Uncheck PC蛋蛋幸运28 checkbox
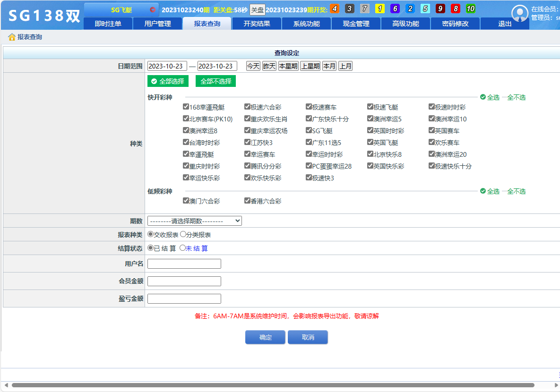The image size is (560, 392). [309, 165]
